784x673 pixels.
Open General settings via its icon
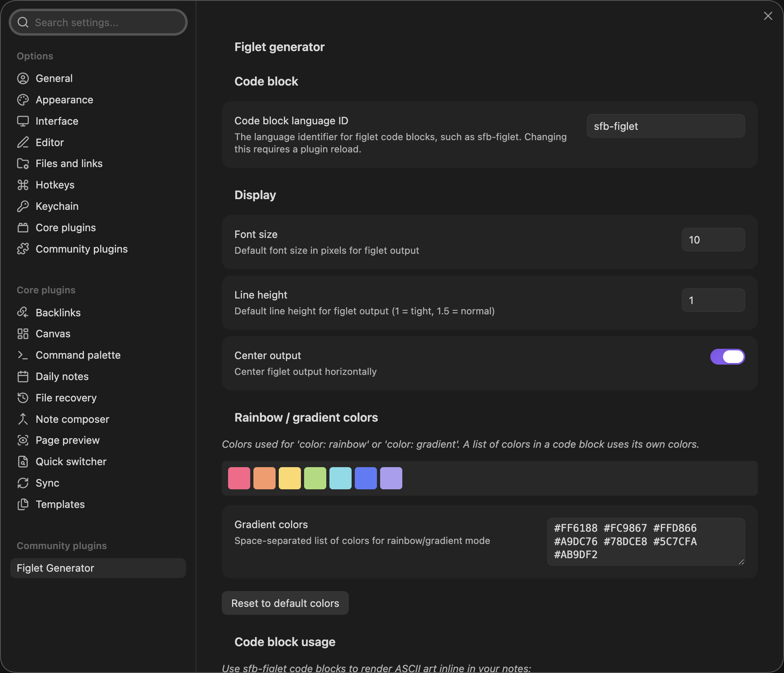coord(23,78)
